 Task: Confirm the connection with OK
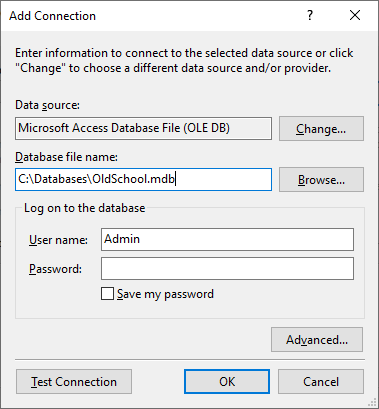click(x=227, y=382)
